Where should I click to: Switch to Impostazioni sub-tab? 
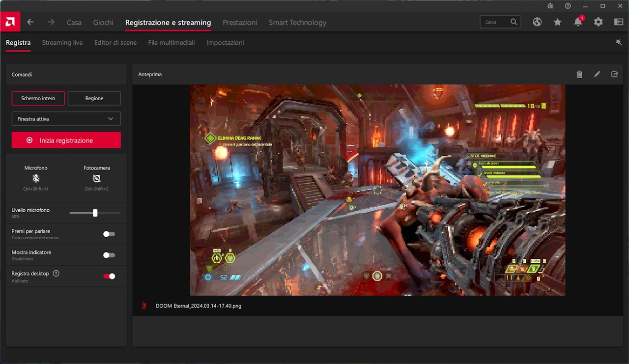coord(225,43)
